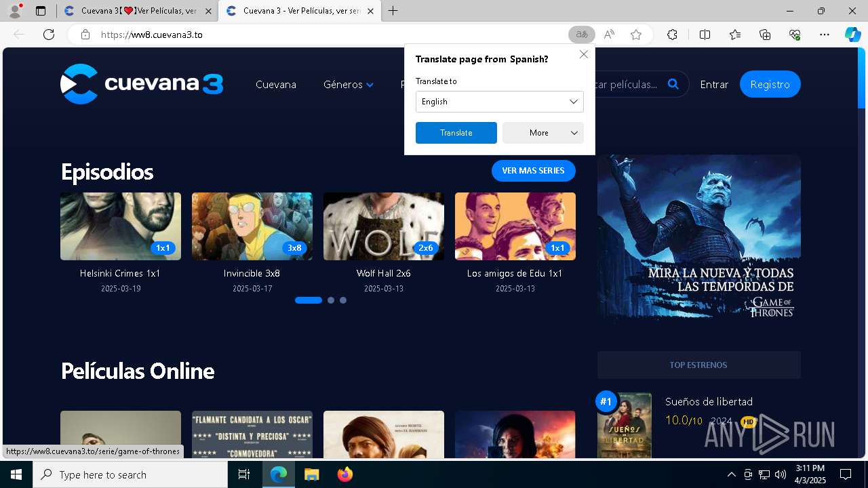Close the active Cuevana 3 tab

click(370, 11)
